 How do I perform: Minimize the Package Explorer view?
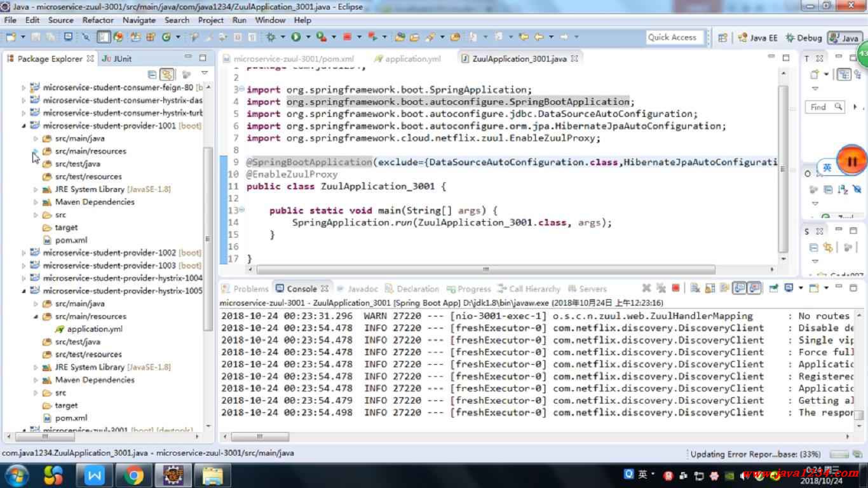click(187, 58)
